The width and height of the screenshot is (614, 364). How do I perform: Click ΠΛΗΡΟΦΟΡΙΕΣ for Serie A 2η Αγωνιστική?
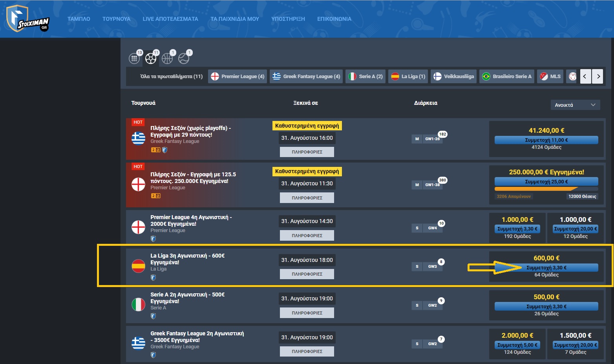click(x=307, y=313)
